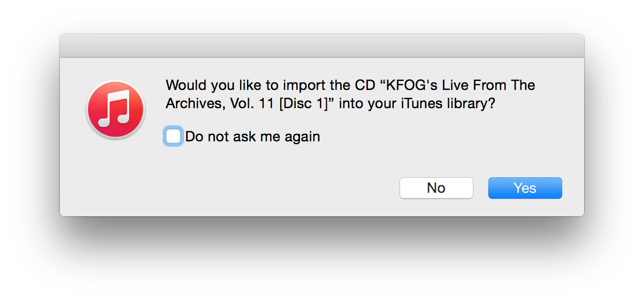Image resolution: width=644 pixels, height=302 pixels.
Task: Choose the white No button
Action: pyautogui.click(x=436, y=188)
